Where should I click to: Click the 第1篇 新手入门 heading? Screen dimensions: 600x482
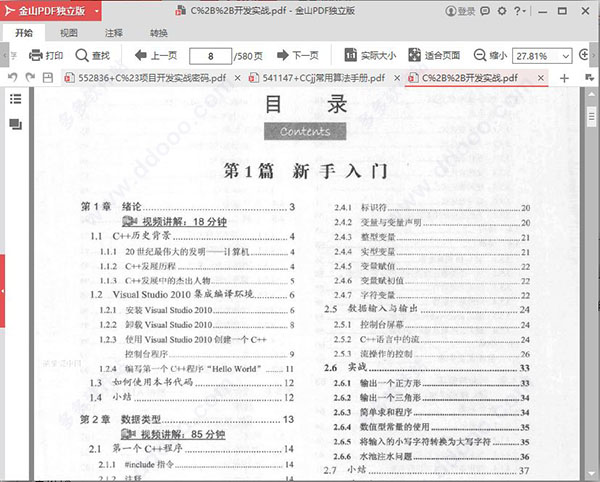[306, 171]
